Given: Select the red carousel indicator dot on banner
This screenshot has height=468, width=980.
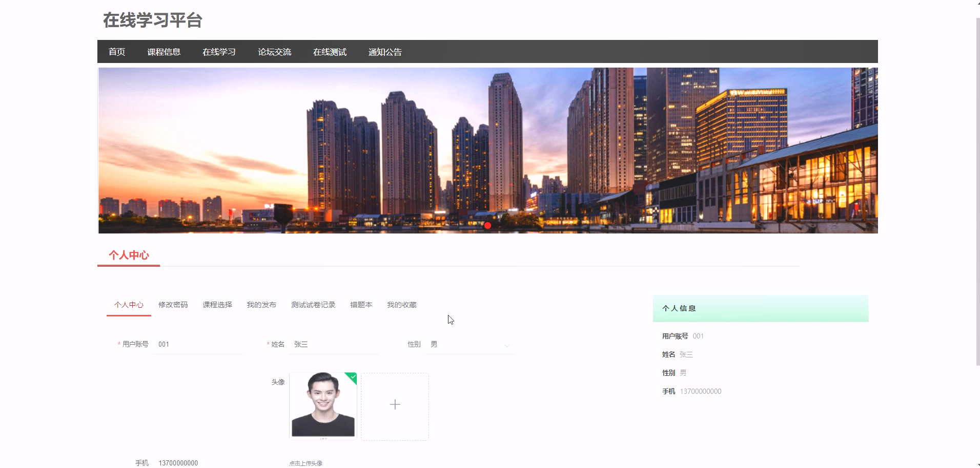Looking at the screenshot, I should (x=487, y=225).
